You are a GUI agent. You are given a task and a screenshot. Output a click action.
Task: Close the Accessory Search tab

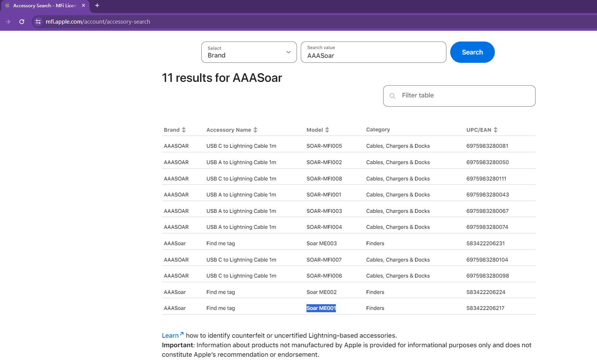pyautogui.click(x=83, y=6)
